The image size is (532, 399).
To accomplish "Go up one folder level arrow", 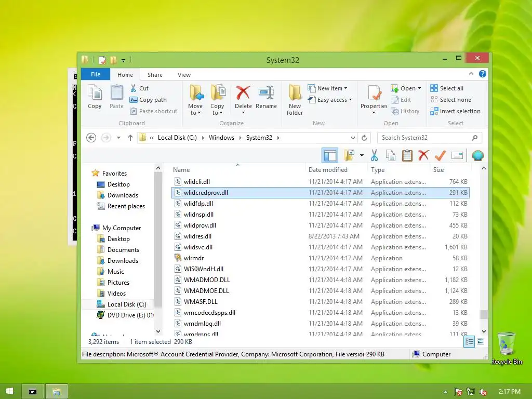I will pos(130,138).
